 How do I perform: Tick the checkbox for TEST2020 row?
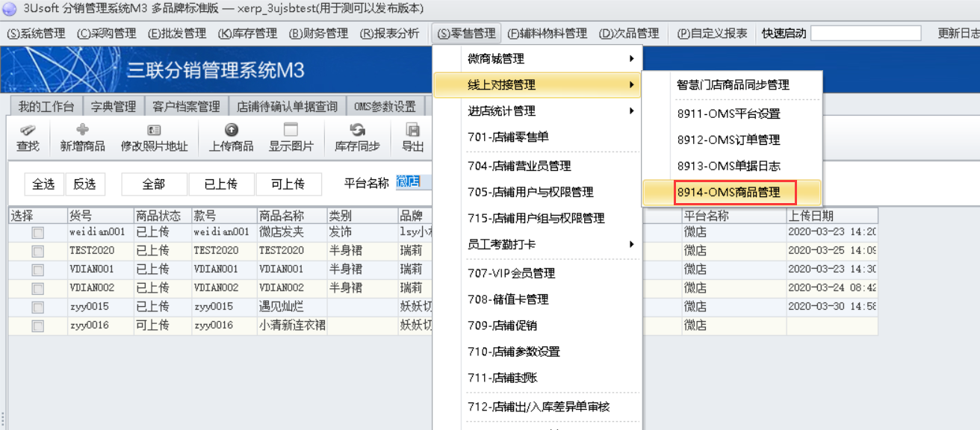tap(37, 252)
